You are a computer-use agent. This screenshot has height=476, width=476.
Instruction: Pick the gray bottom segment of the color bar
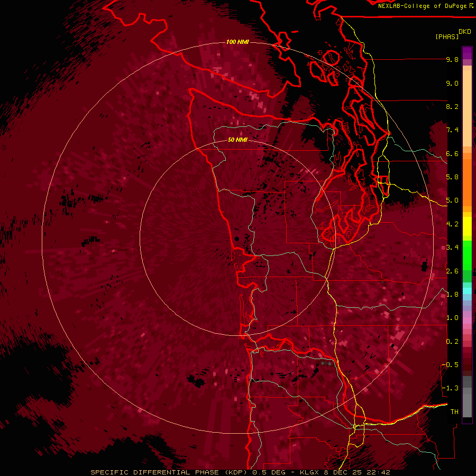pos(467,405)
